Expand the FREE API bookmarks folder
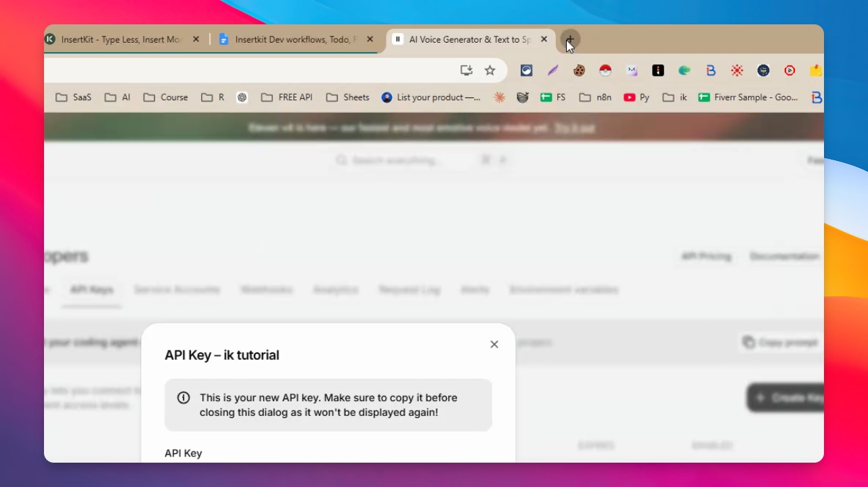Screen dimensions: 868x487 (287, 97)
